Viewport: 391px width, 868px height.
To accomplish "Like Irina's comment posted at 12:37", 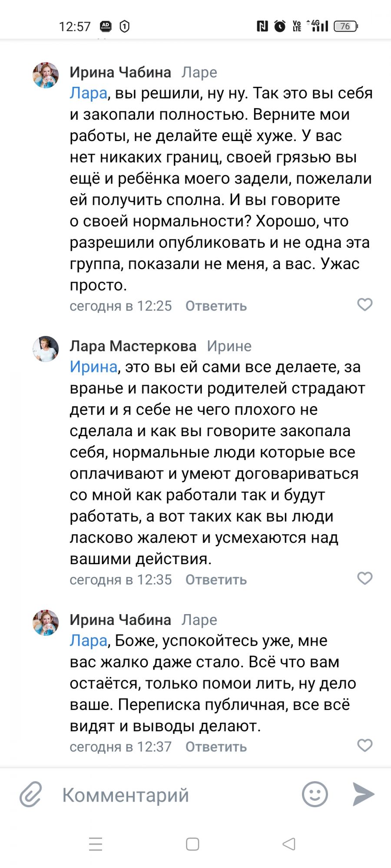I will click(364, 745).
